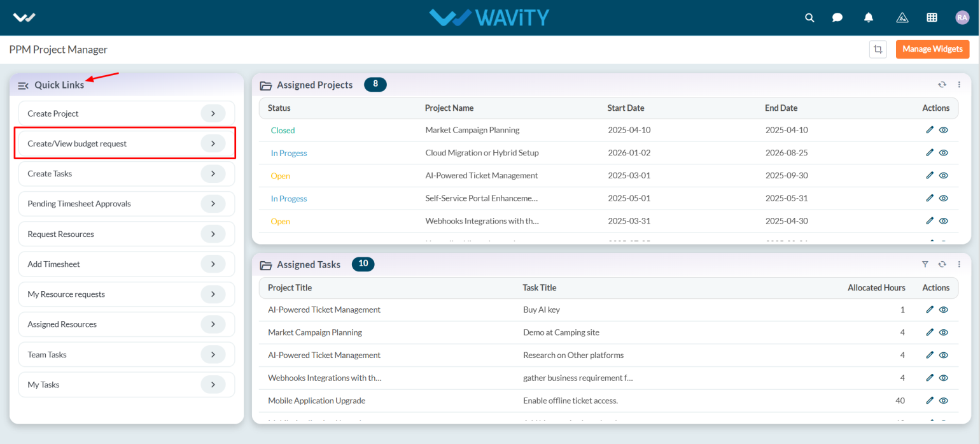The width and height of the screenshot is (980, 444).
Task: Open the Create Project chevron
Action: [213, 113]
